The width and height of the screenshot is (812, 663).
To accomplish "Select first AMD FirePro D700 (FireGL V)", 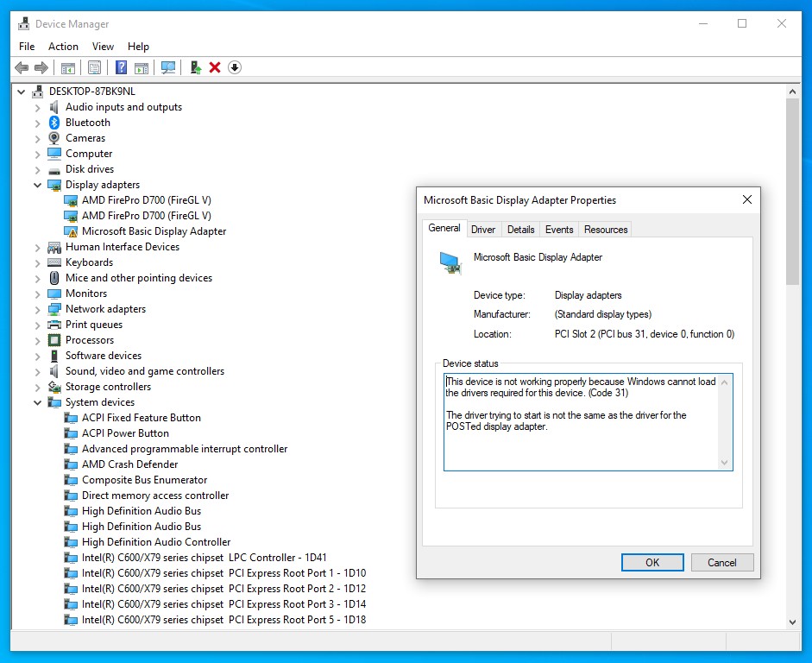I will 146,200.
